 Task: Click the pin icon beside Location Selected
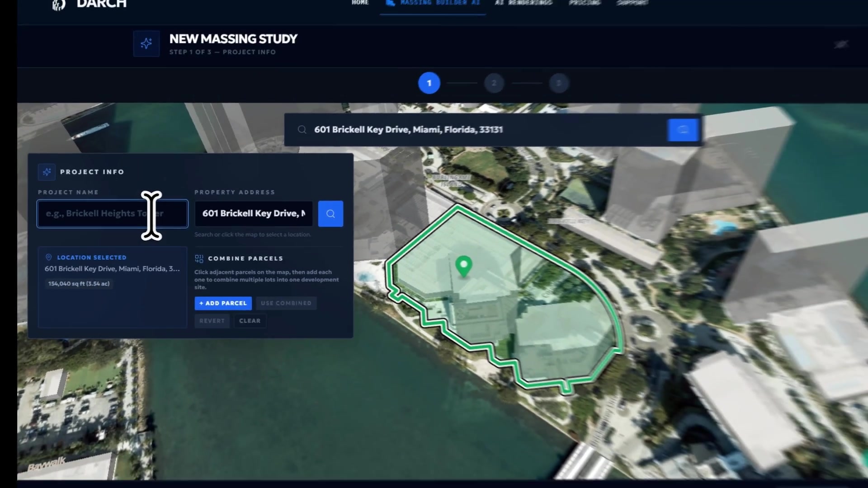point(49,257)
